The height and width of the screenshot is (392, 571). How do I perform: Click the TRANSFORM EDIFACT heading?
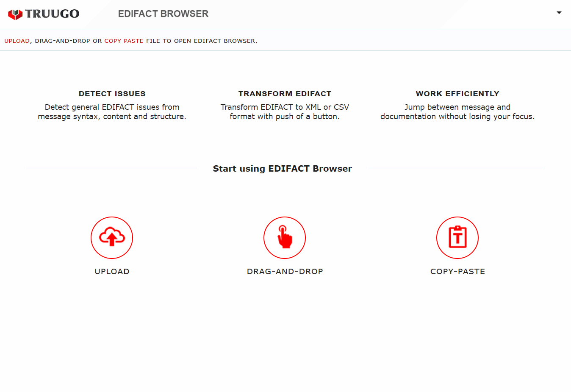pos(285,94)
